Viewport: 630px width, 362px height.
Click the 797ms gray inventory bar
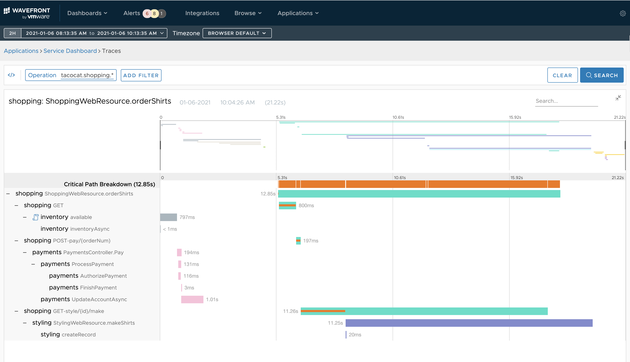[168, 217]
